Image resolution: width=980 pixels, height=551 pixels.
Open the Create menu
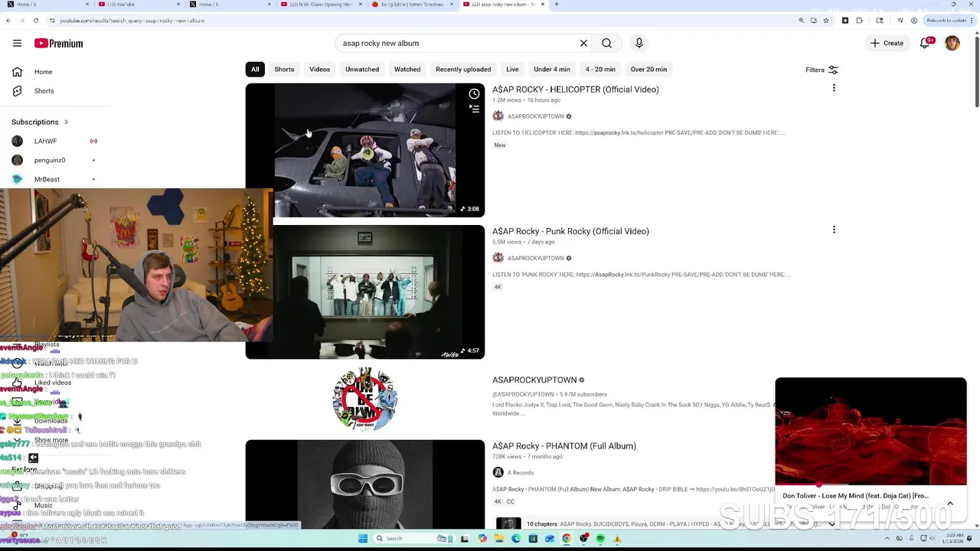[x=887, y=44]
